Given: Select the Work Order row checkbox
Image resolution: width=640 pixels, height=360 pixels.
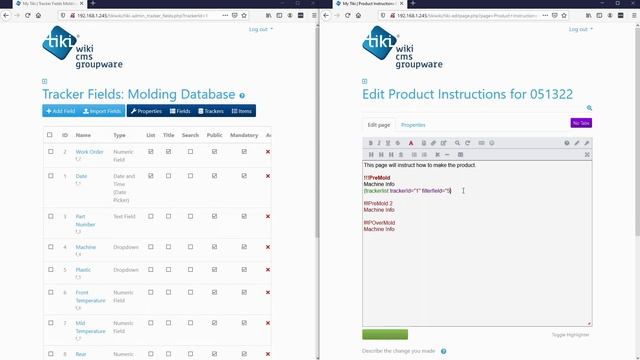Looking at the screenshot, I should pos(51,151).
